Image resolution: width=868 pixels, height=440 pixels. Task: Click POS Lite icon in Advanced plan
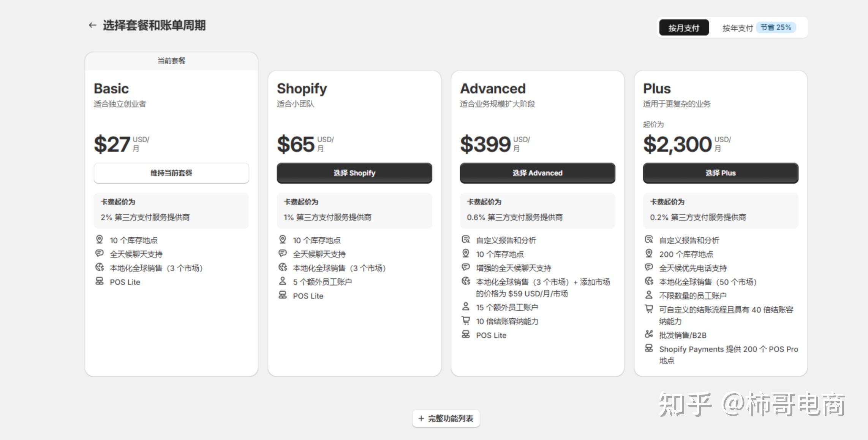coord(466,334)
